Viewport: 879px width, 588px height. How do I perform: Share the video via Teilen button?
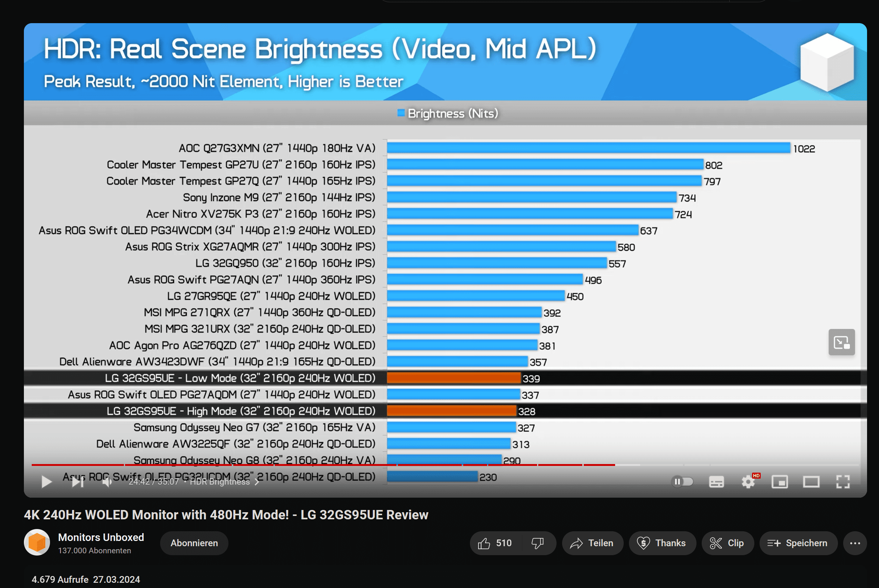pos(592,543)
